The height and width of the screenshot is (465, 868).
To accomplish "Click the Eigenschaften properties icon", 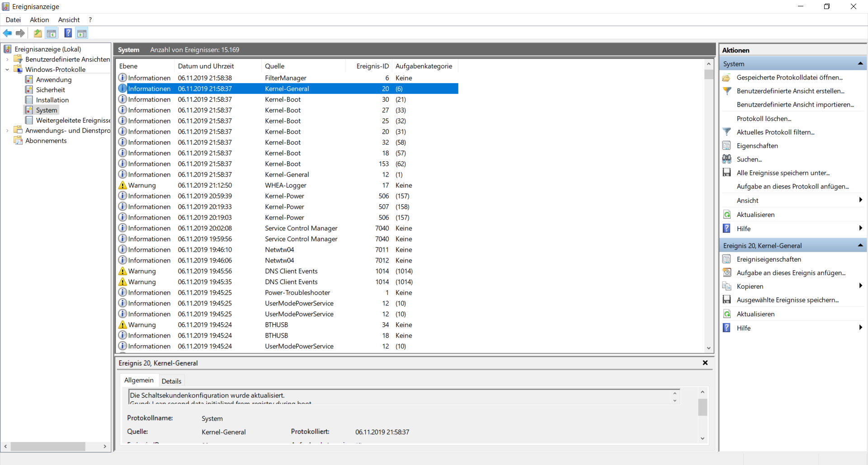I will click(727, 146).
